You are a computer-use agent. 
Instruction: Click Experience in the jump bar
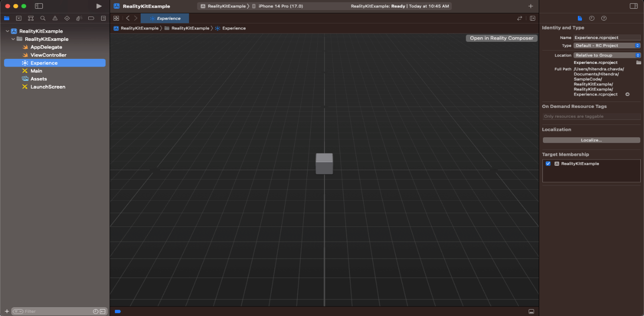pos(230,28)
